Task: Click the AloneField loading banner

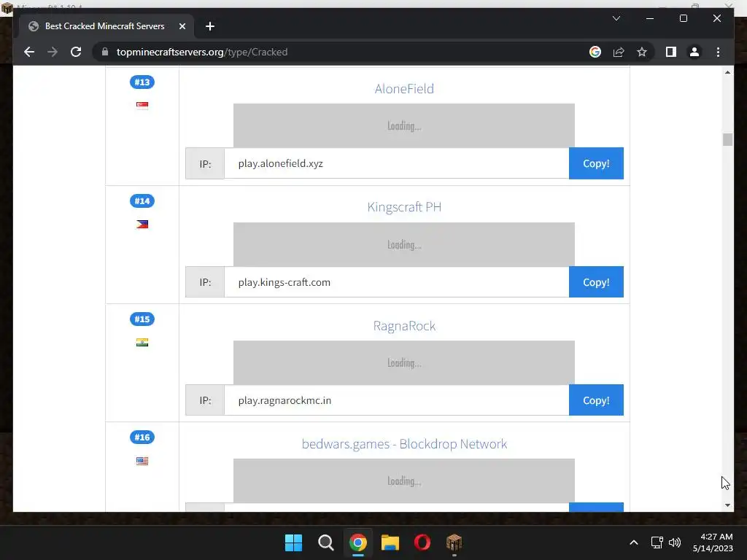Action: pyautogui.click(x=404, y=125)
